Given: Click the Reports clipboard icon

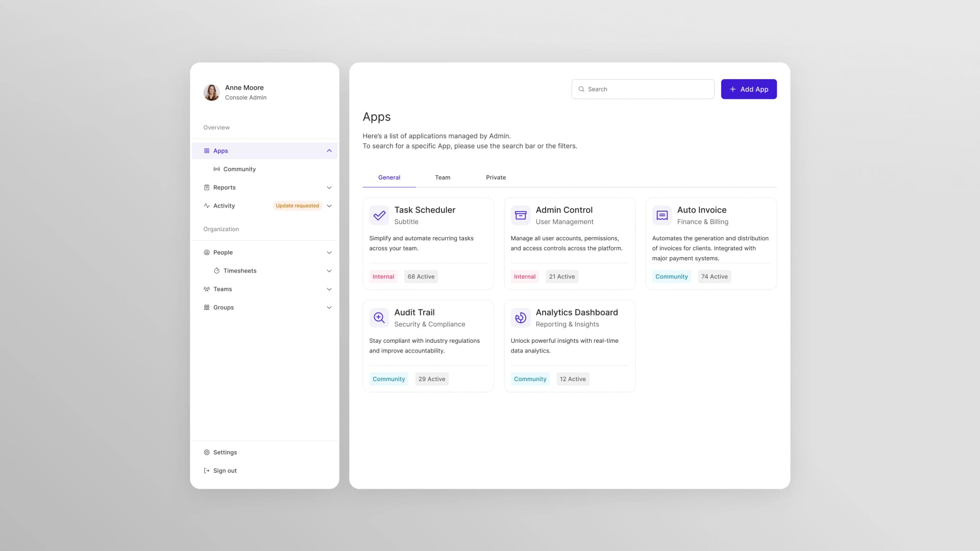Looking at the screenshot, I should (207, 188).
